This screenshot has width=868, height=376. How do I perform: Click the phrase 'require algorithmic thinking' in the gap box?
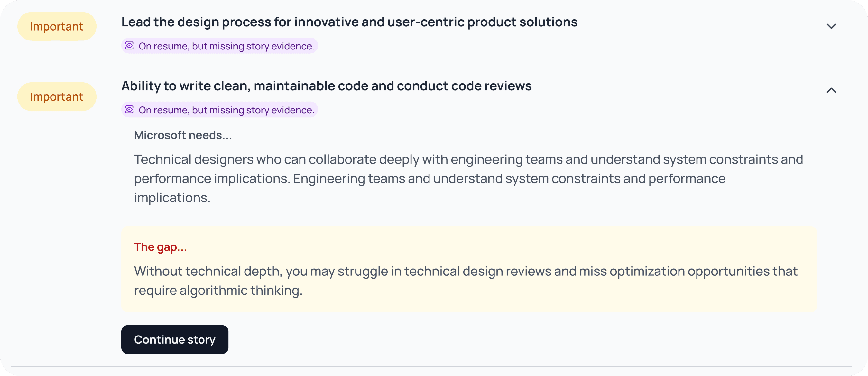point(218,291)
